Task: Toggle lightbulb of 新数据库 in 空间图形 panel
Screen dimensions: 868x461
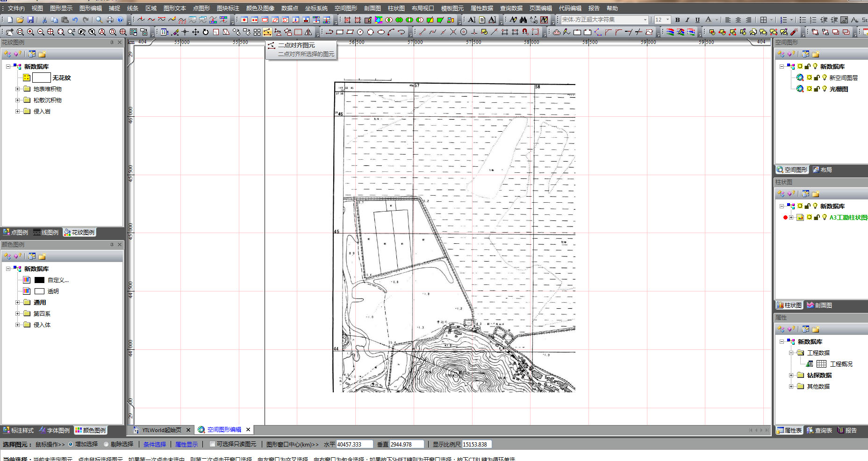Action: tap(815, 66)
